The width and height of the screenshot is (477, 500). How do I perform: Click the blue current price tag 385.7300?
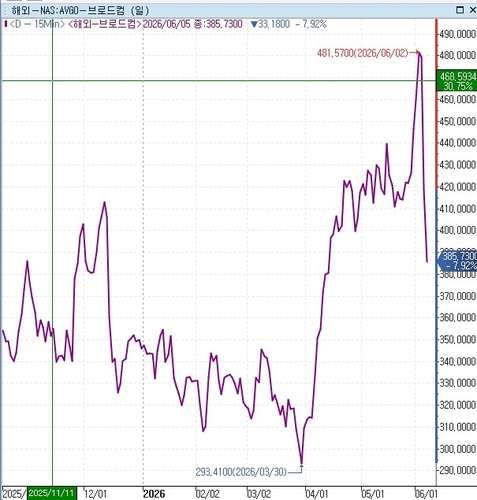tap(457, 261)
